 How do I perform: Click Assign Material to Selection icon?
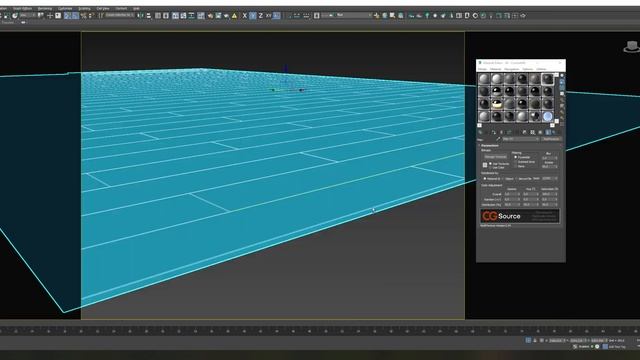494,132
